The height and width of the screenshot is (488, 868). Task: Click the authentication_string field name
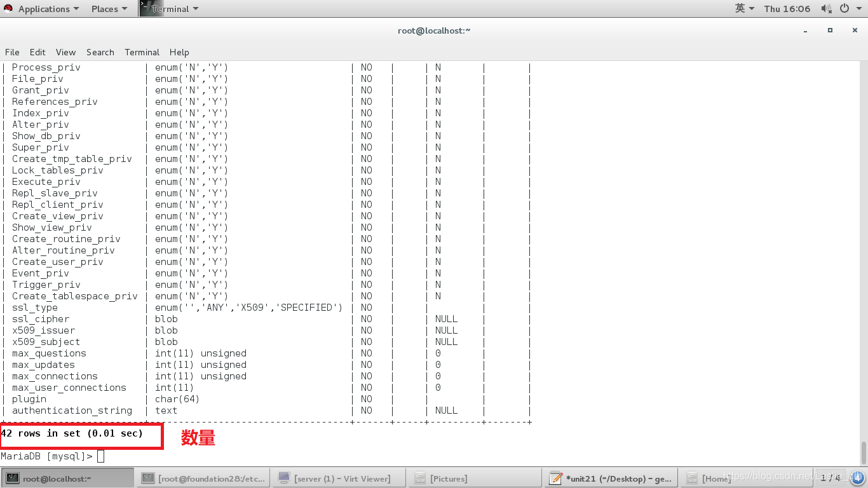(x=72, y=410)
